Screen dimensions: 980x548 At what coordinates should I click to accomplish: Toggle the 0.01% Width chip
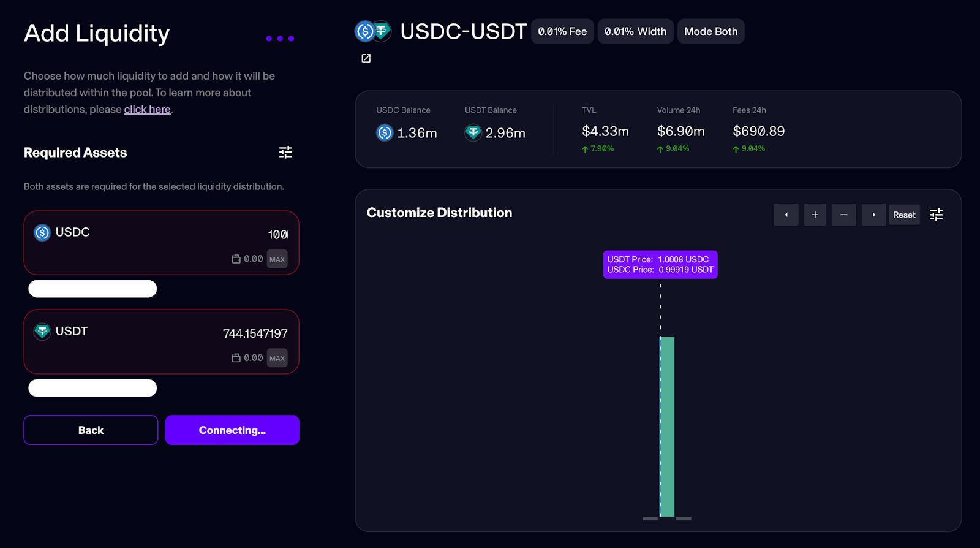click(x=635, y=31)
